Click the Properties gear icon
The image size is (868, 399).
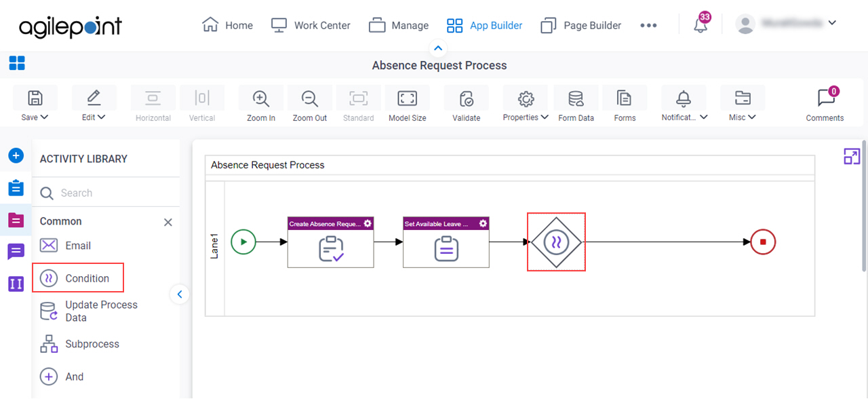[526, 98]
